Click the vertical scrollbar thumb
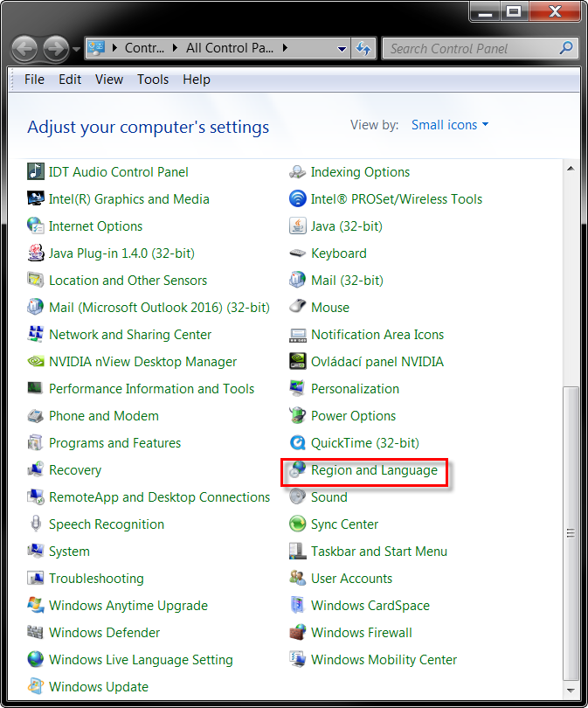 (x=571, y=533)
